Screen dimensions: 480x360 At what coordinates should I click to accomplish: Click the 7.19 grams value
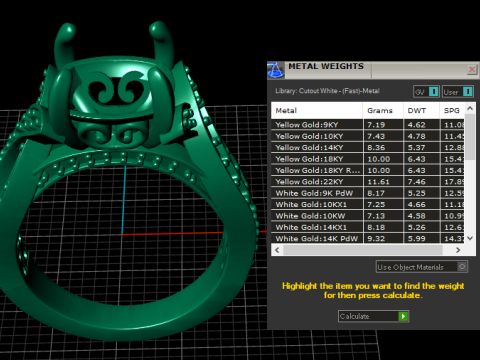(x=376, y=125)
